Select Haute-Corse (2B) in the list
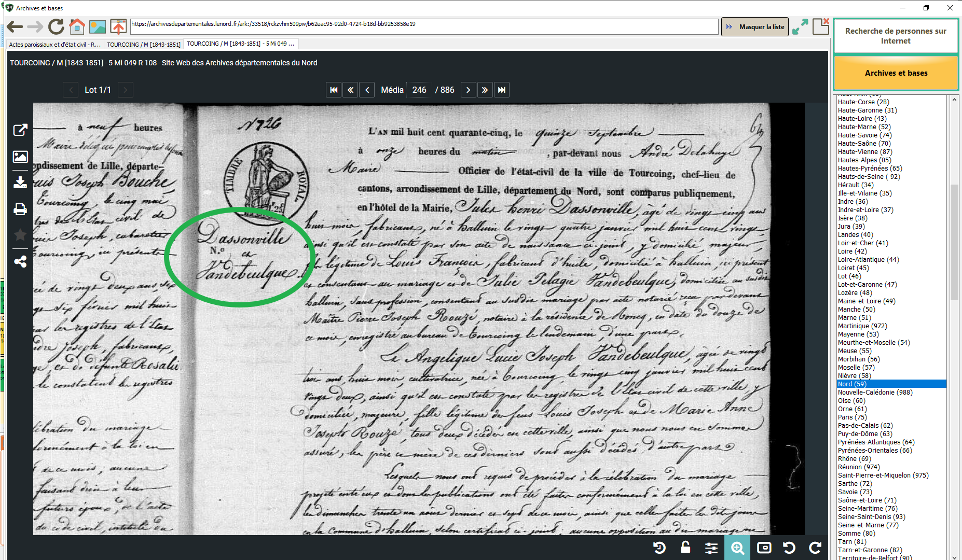 coord(863,102)
